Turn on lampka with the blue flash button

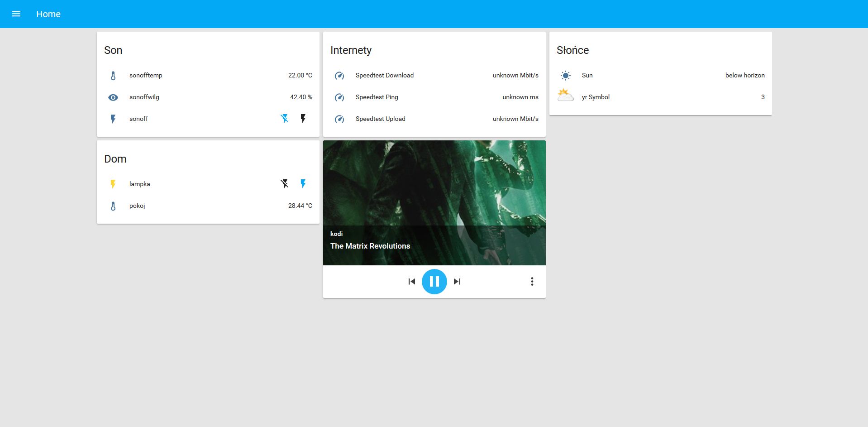click(303, 183)
